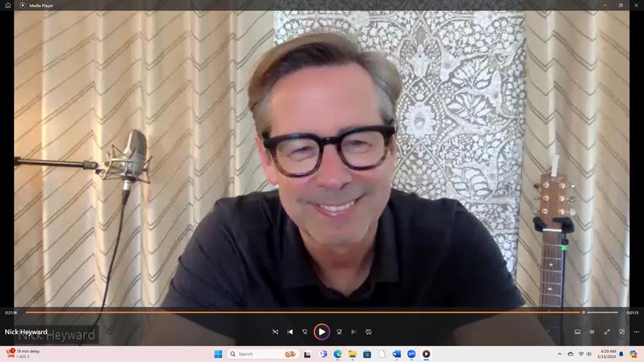This screenshot has width=644, height=362.
Task: Switch to mini player view
Action: coord(622,332)
